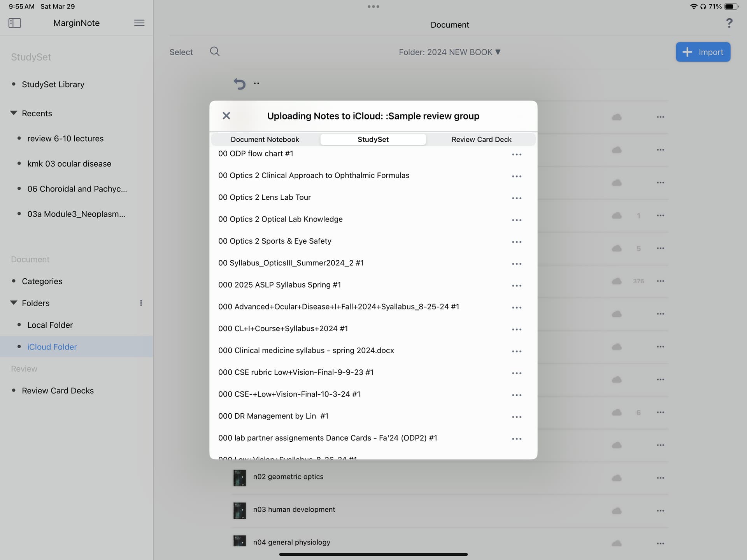Select 00 ODP flow chart #1 entry
This screenshot has height=560, width=747.
click(x=256, y=154)
